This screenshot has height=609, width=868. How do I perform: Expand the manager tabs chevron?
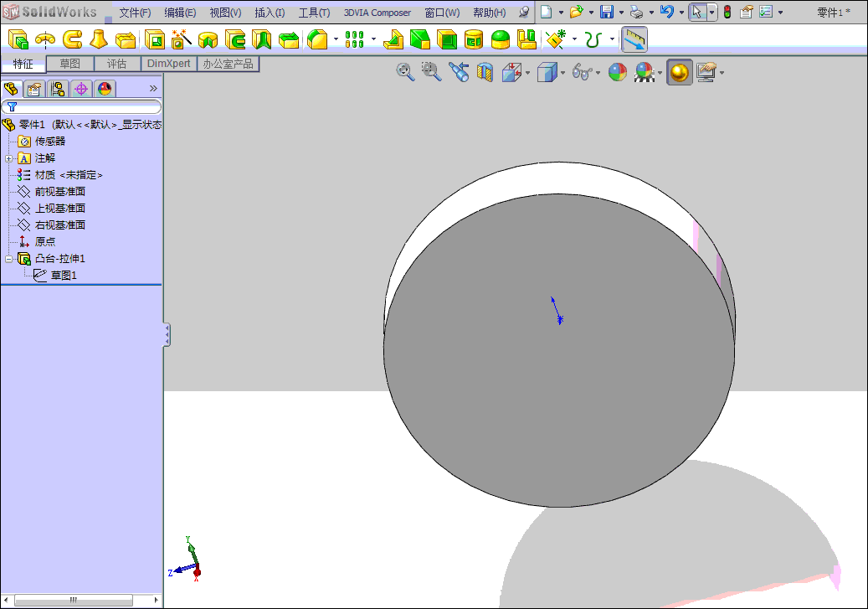(153, 88)
